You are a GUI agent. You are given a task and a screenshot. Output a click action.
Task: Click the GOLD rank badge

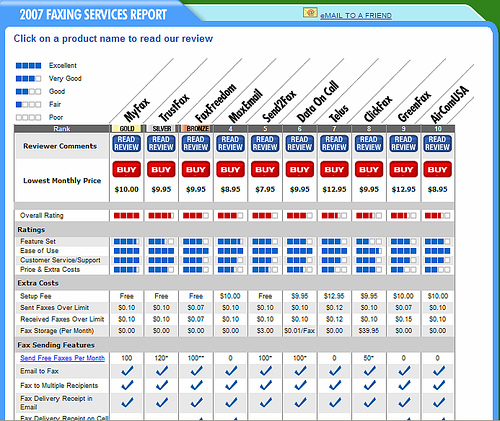tap(127, 129)
